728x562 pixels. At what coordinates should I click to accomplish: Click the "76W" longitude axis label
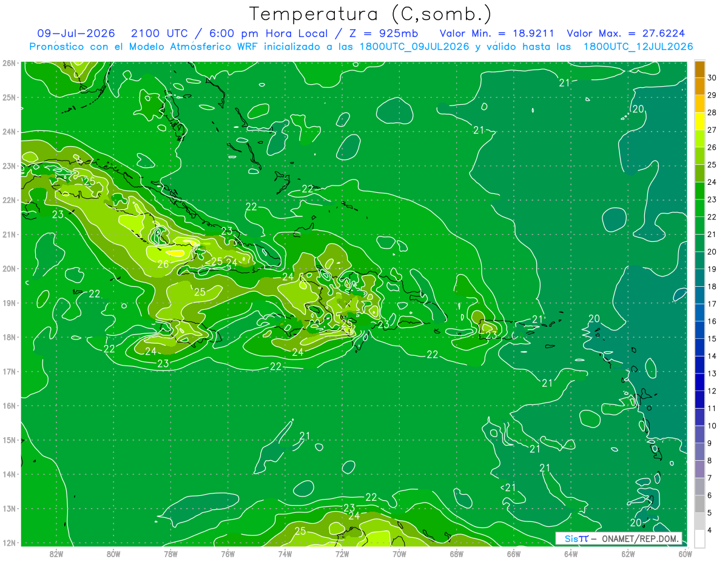tap(228, 554)
